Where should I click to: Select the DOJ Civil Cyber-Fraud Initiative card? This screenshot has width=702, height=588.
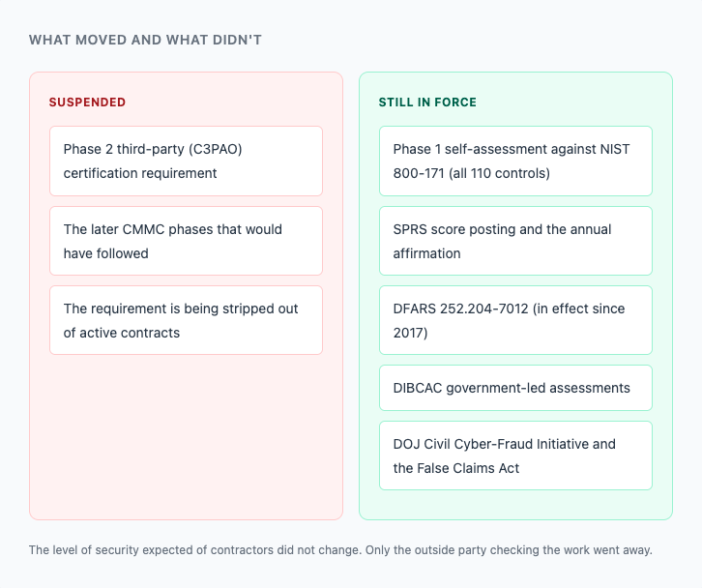(x=515, y=456)
